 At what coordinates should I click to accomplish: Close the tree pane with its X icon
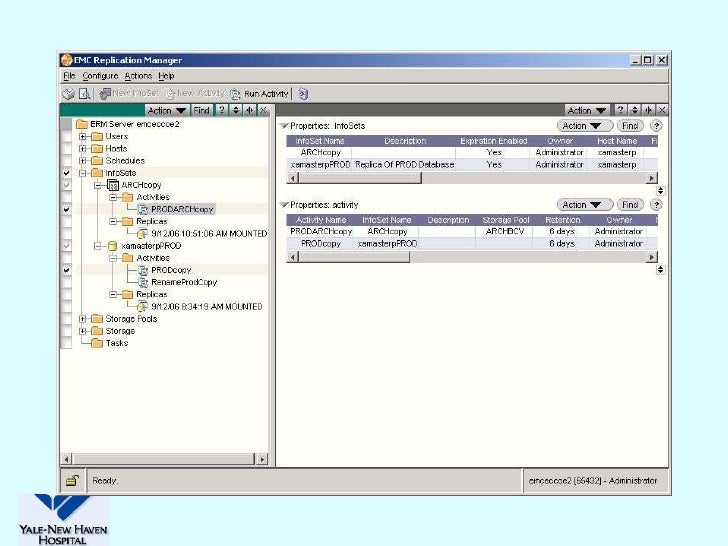coord(263,110)
